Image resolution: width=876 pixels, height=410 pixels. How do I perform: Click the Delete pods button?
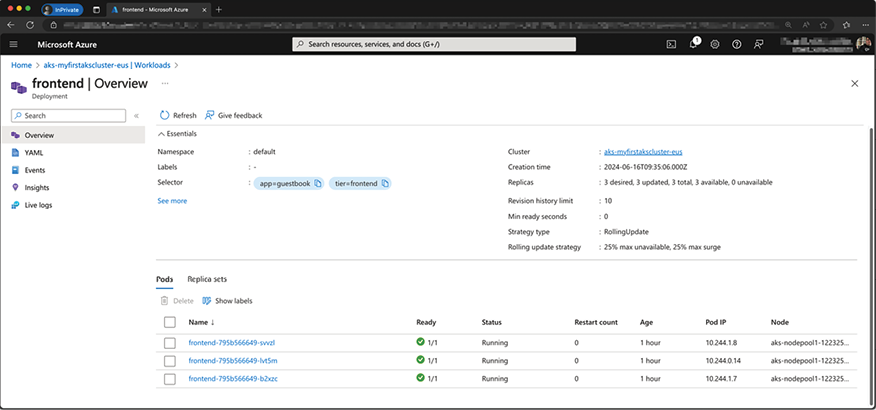pos(177,301)
